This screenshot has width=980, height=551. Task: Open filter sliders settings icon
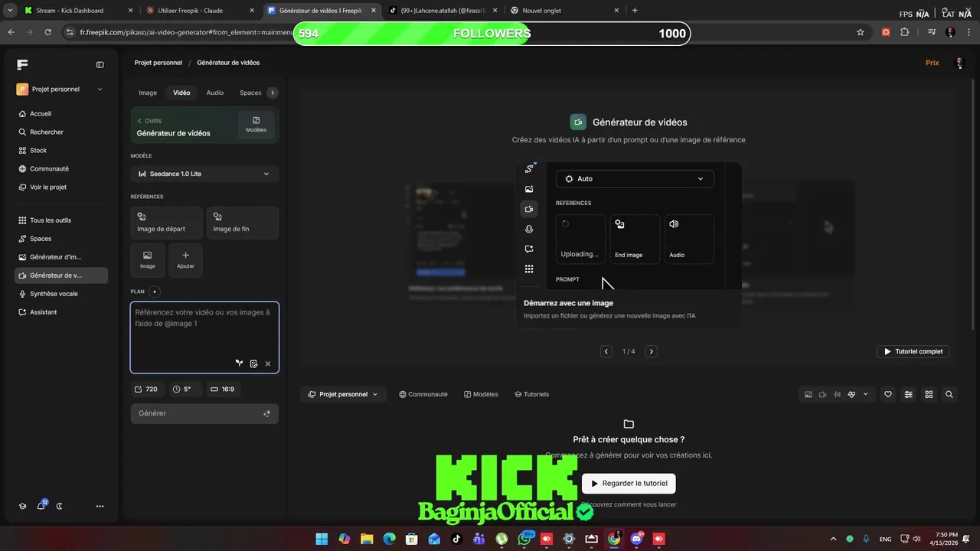pos(909,394)
